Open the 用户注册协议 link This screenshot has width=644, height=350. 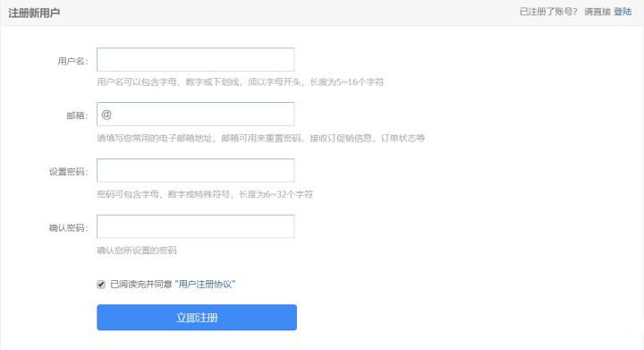(206, 285)
